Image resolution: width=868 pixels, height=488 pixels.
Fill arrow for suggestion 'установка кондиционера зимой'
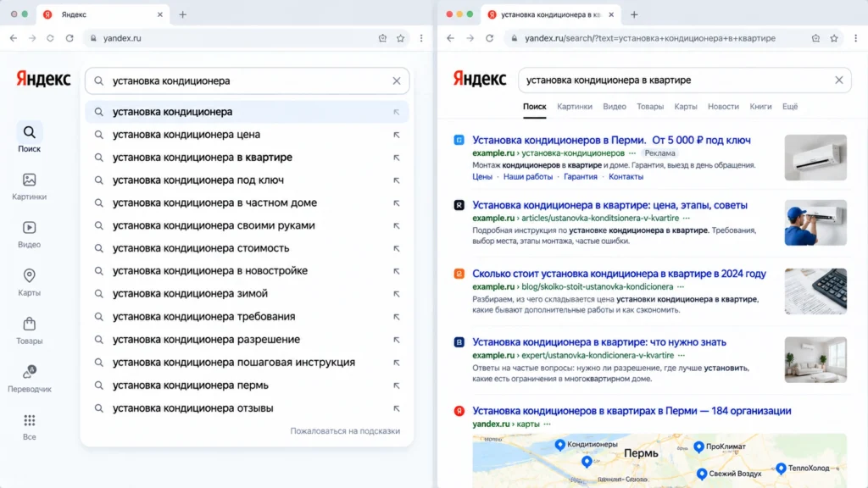pyautogui.click(x=397, y=294)
